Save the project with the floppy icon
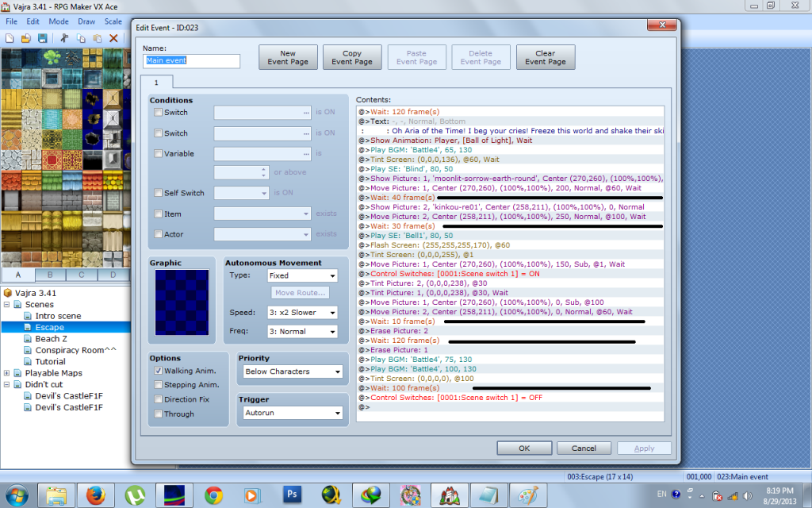 point(43,38)
